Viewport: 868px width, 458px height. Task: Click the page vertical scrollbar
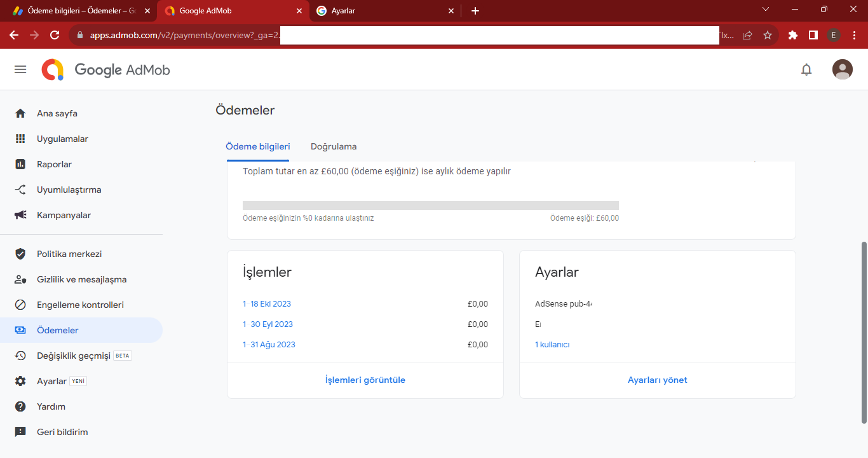tap(864, 332)
